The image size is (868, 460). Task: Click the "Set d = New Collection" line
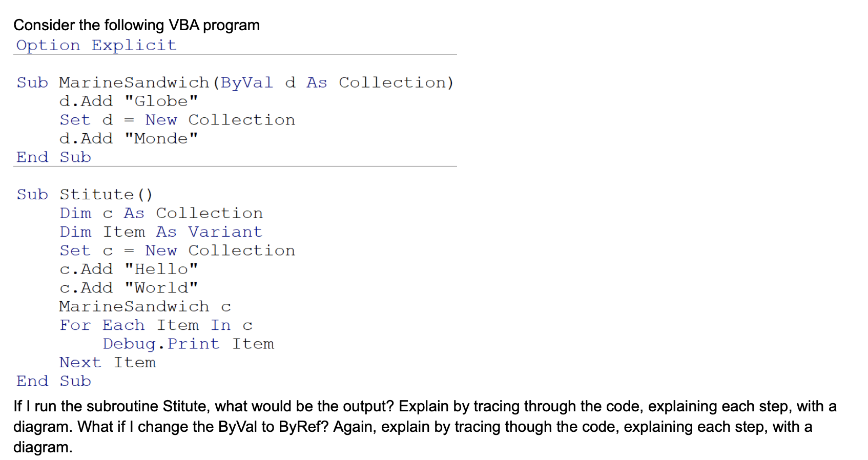[x=177, y=120]
